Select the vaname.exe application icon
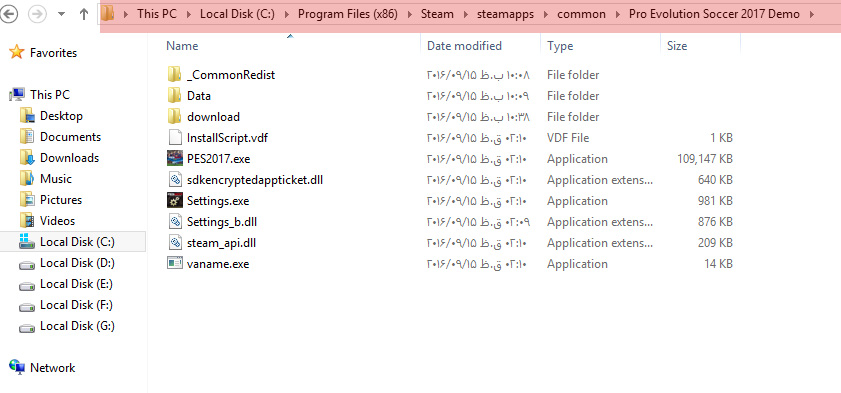The image size is (841, 393). pyautogui.click(x=175, y=263)
